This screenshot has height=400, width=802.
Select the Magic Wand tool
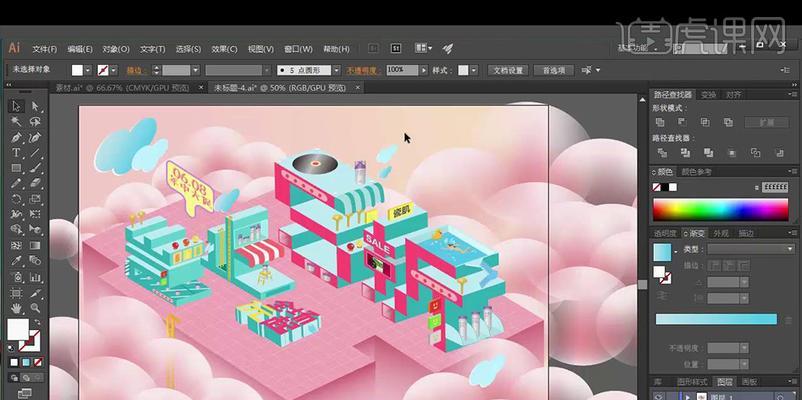pyautogui.click(x=16, y=122)
